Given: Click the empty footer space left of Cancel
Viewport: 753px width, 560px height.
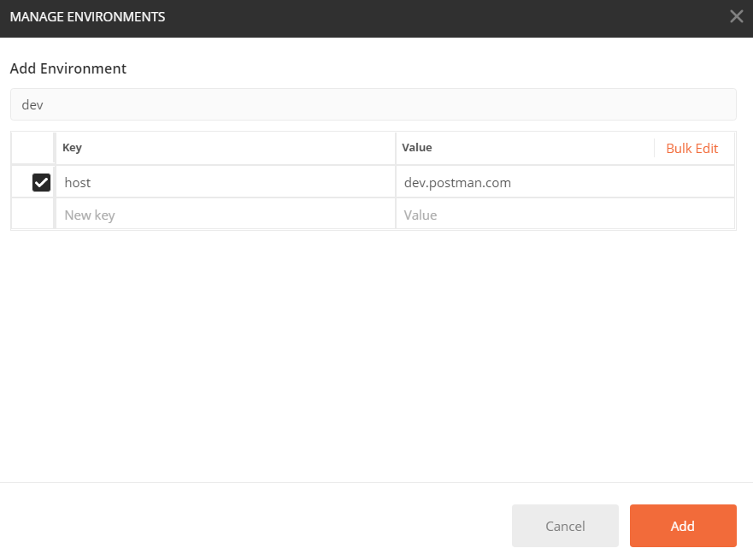Looking at the screenshot, I should pyautogui.click(x=256, y=526).
